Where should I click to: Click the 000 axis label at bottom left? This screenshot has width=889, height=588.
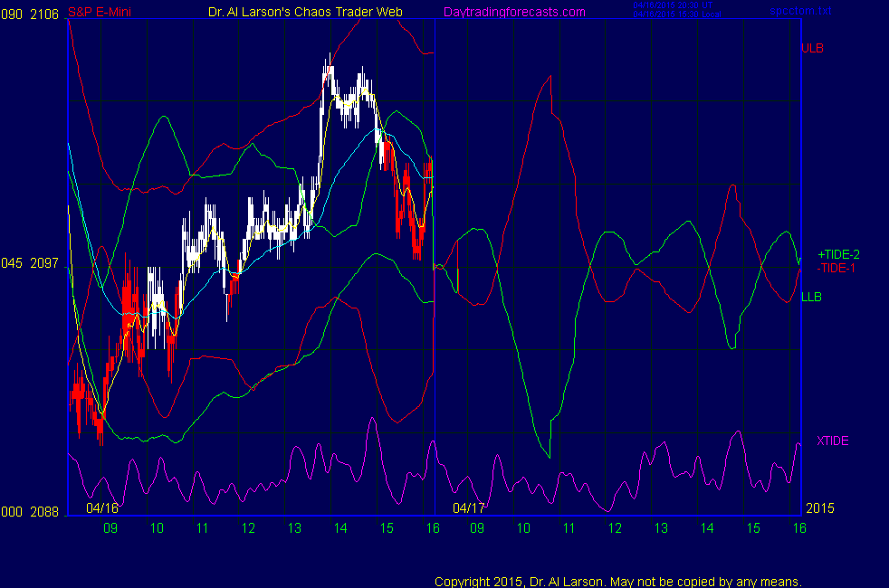(11, 512)
